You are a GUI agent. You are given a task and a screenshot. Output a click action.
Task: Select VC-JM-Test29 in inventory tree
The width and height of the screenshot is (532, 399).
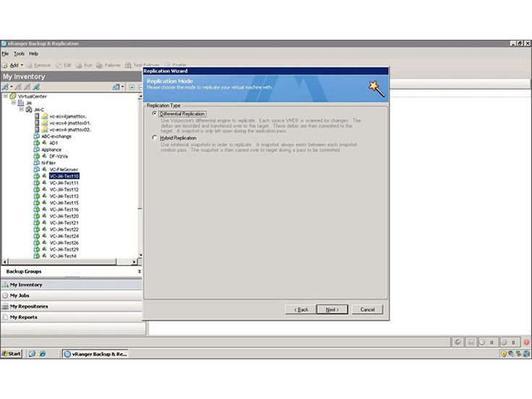[x=64, y=249]
